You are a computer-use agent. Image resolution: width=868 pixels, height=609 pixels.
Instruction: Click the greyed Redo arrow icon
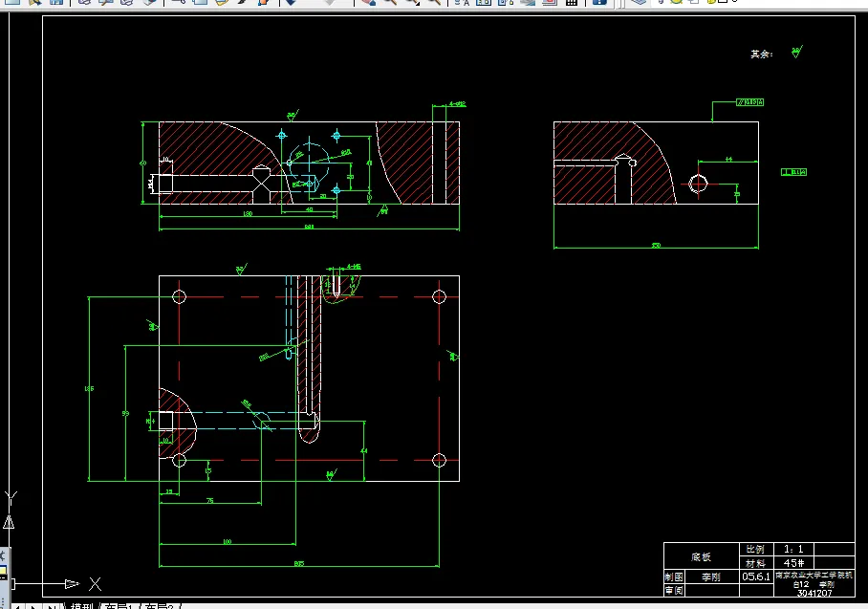[330, 2]
